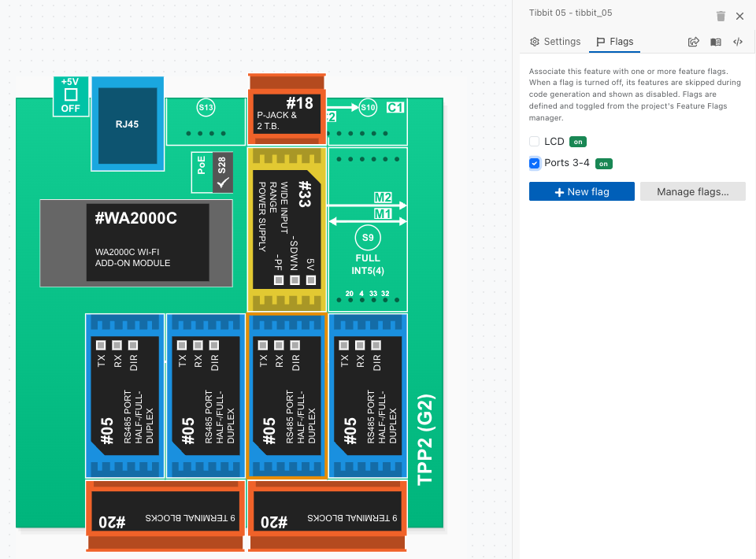Select the right #20 terminal blocks tibbit

(328, 515)
